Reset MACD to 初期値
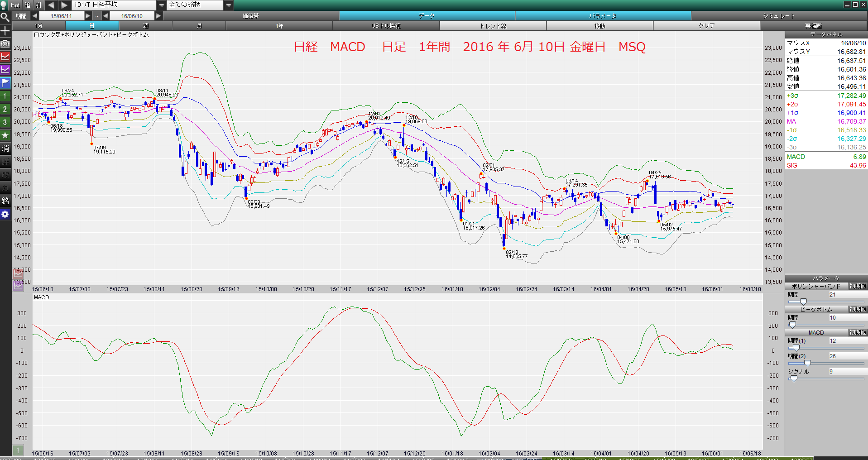This screenshot has height=460, width=868. click(858, 332)
